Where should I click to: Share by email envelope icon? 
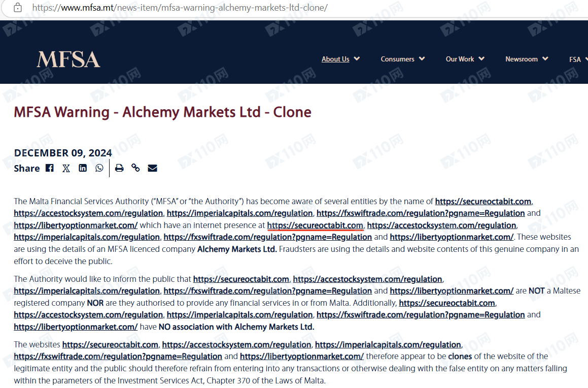click(x=152, y=168)
